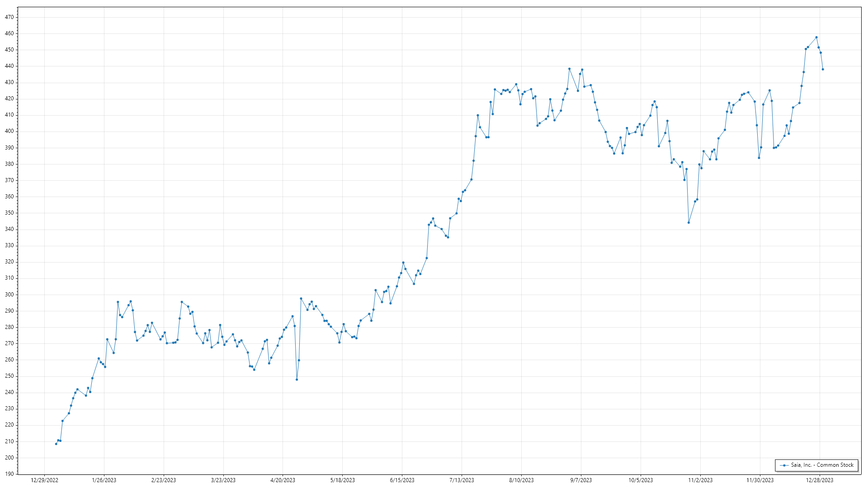The image size is (868, 488).
Task: Click the 11/2/2023 x-axis date label
Action: tap(700, 480)
